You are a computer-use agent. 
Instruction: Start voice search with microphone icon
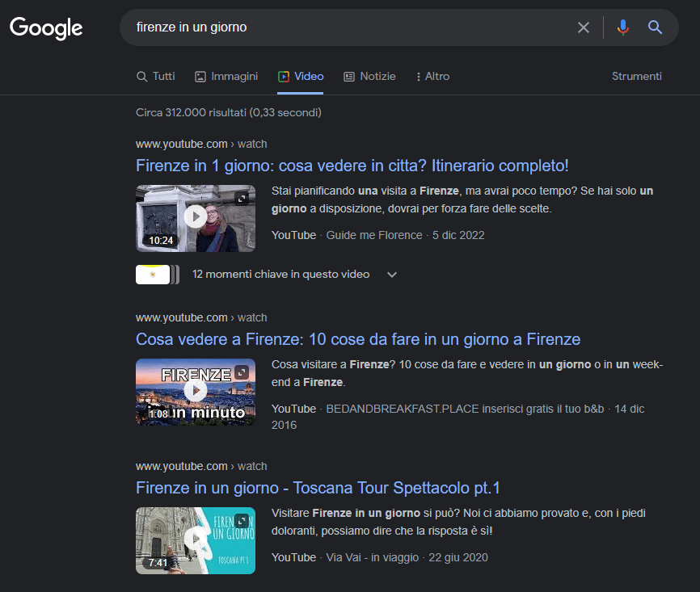622,27
